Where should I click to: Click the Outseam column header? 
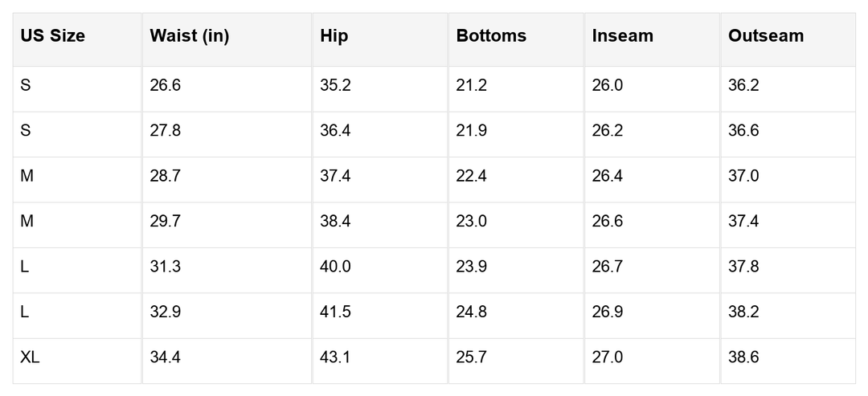pyautogui.click(x=766, y=36)
